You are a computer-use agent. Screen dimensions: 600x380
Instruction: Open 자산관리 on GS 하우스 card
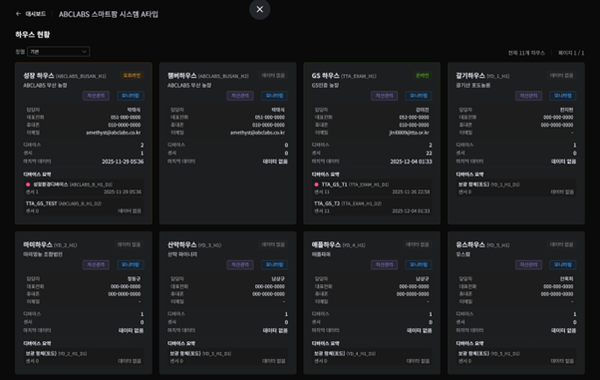coord(385,96)
